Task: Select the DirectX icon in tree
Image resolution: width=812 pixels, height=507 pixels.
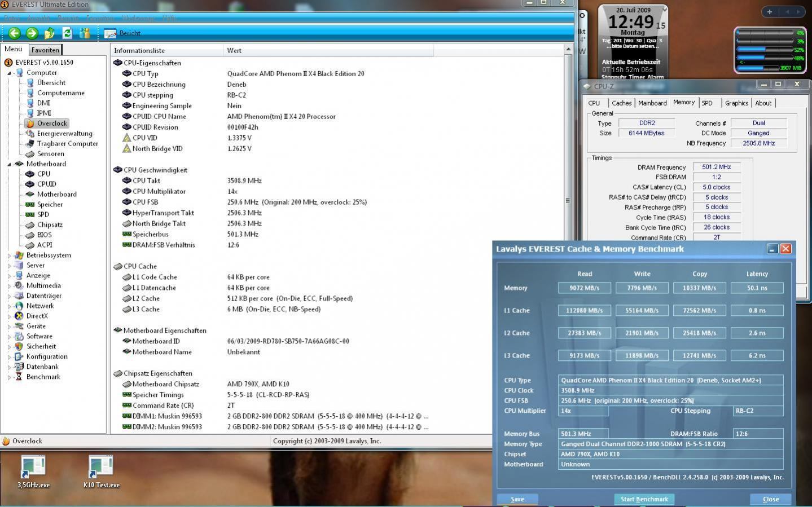Action: point(19,316)
